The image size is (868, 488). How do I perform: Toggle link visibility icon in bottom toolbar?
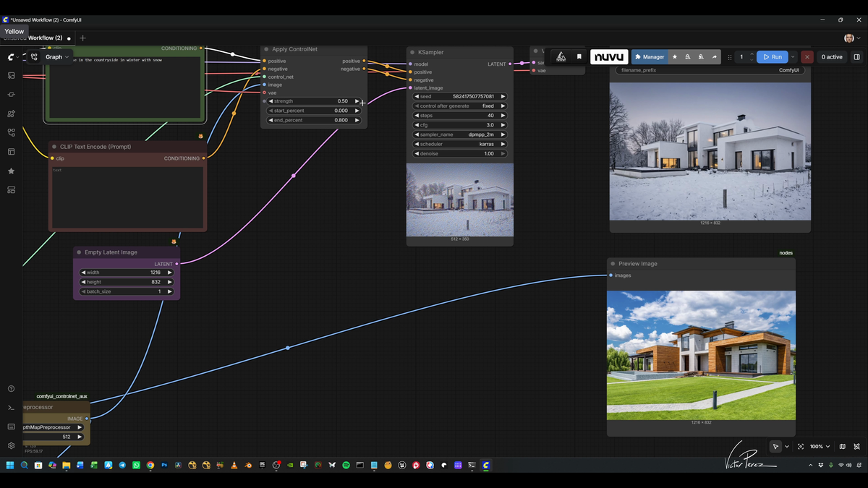point(857,447)
